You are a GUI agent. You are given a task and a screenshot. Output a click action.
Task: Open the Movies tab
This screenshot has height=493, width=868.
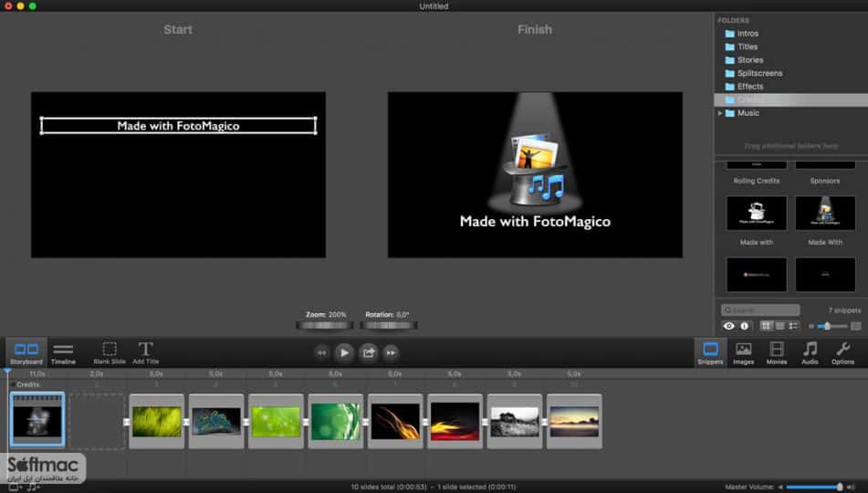777,352
